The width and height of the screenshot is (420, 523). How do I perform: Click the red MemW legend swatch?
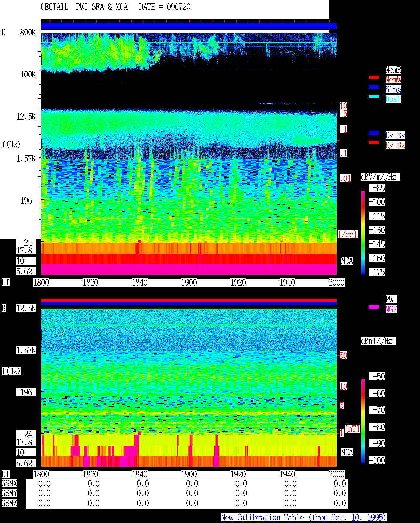[x=374, y=77]
